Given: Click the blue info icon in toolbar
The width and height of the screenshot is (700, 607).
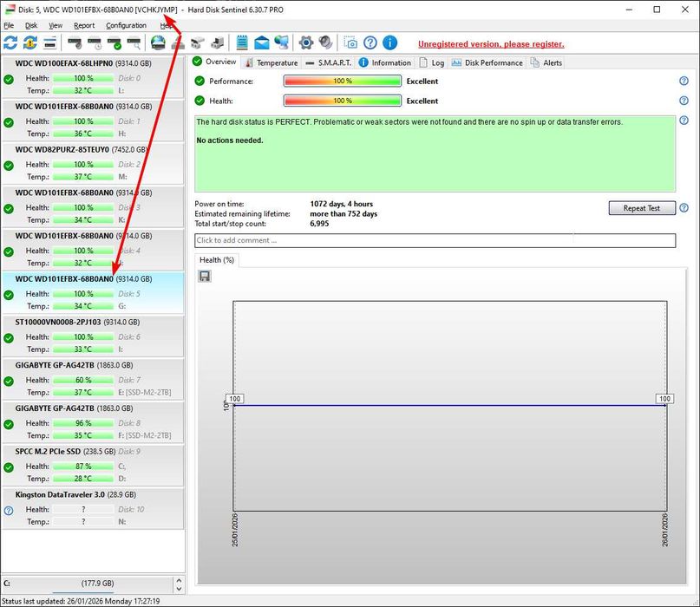Looking at the screenshot, I should point(389,42).
